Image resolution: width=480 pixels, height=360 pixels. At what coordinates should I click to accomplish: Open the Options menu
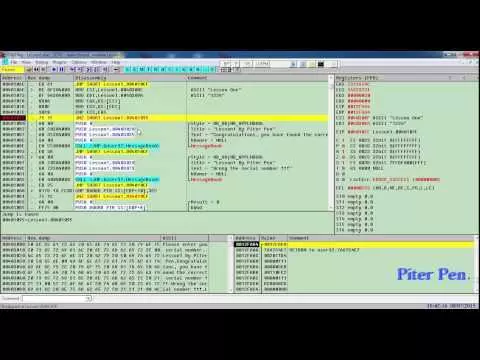click(79, 62)
